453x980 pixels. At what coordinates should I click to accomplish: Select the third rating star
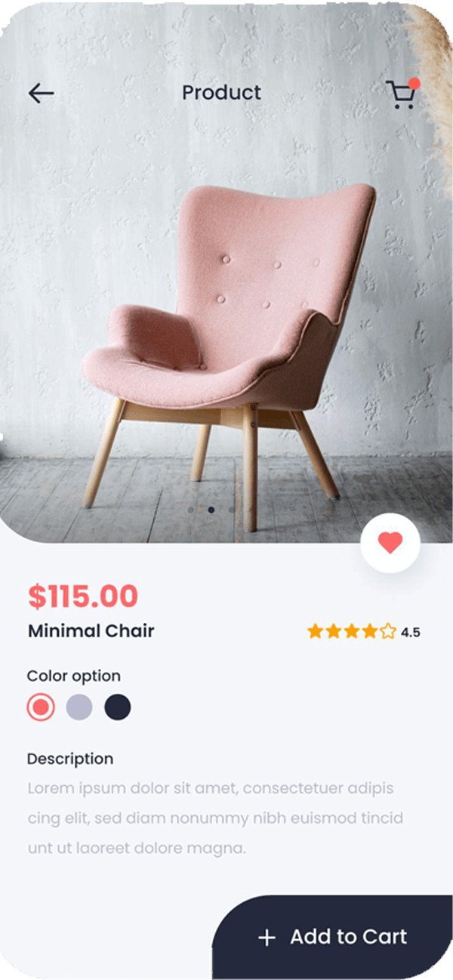pyautogui.click(x=351, y=631)
